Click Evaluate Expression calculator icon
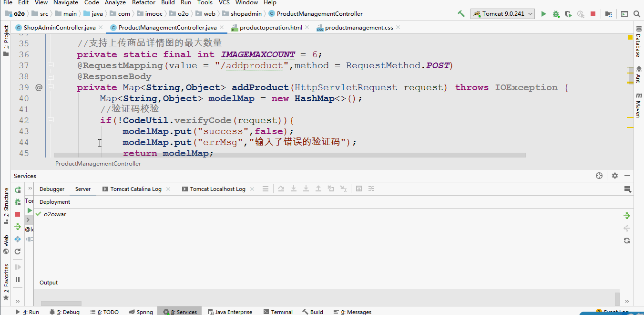This screenshot has width=644, height=315. point(359,189)
